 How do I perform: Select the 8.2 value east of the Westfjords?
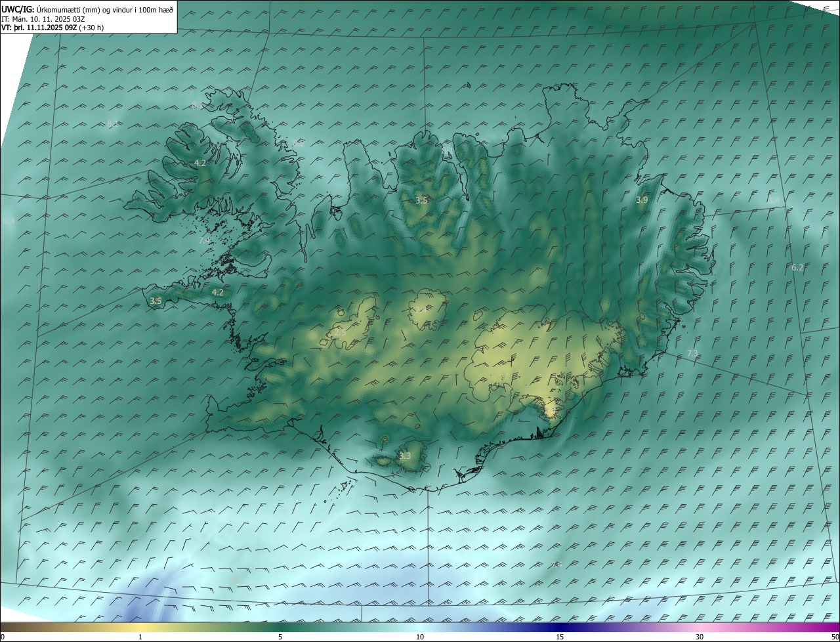(299, 143)
